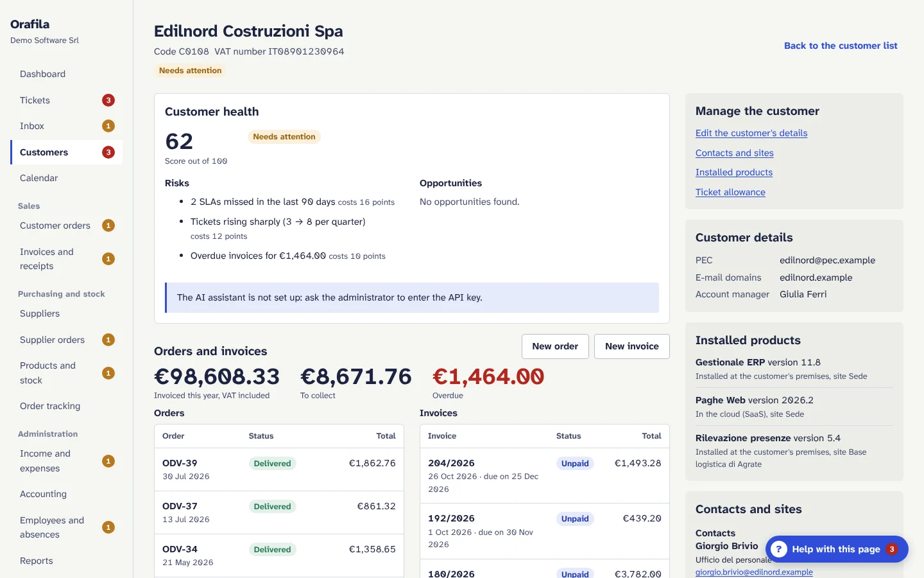Go to Income and expenses
Image resolution: width=924 pixels, height=578 pixels.
click(66, 461)
